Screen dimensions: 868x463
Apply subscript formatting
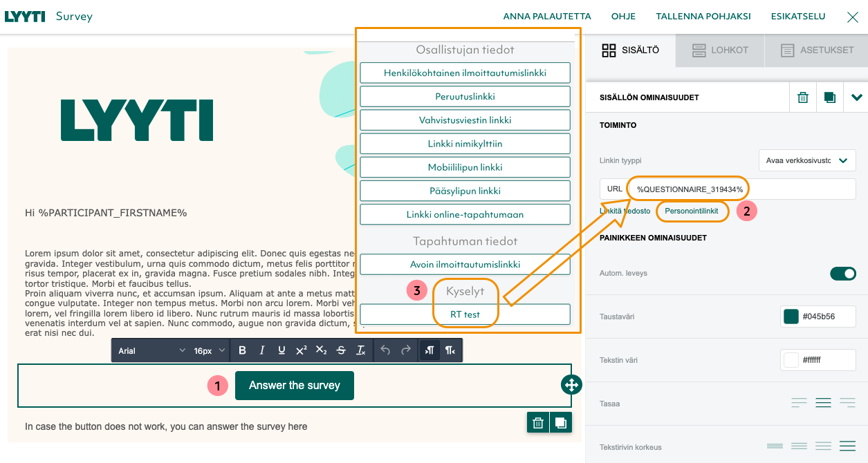coord(321,350)
